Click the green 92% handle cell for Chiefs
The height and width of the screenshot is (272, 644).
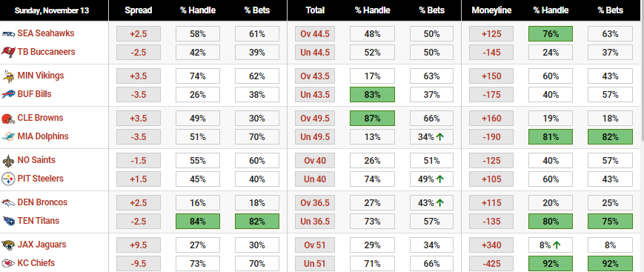tap(551, 263)
